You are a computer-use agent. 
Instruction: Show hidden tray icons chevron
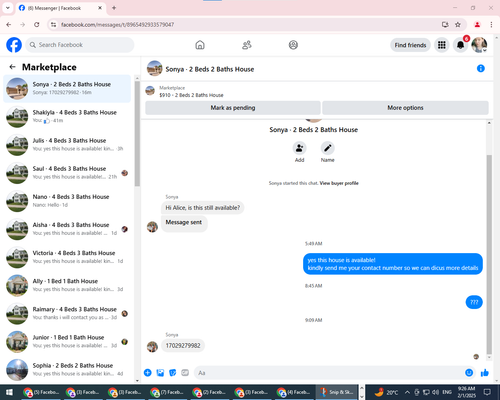click(407, 392)
